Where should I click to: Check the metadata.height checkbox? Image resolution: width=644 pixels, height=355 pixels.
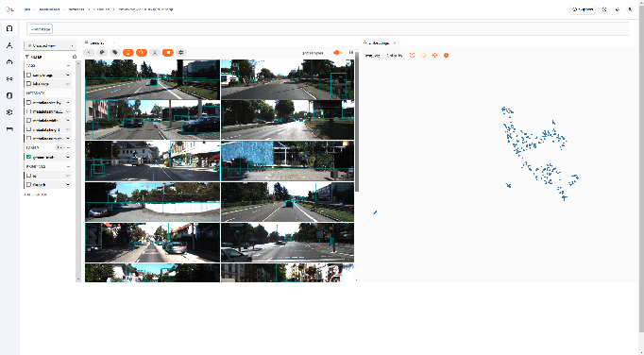pyautogui.click(x=28, y=129)
